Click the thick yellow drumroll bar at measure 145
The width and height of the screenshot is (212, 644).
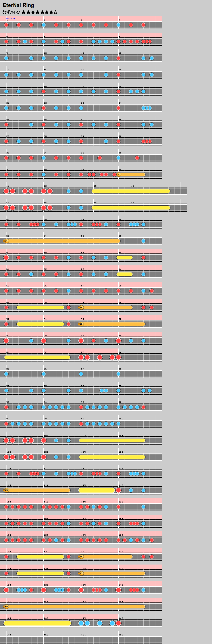(37, 623)
